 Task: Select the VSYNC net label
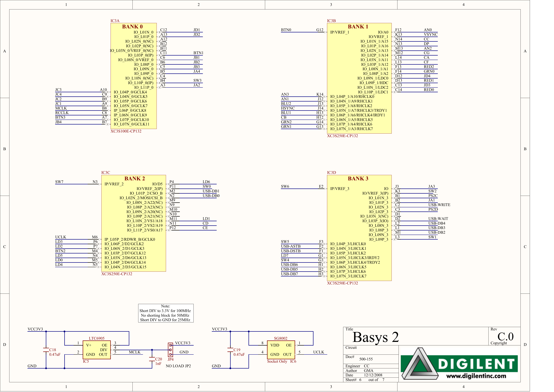coord(431,34)
